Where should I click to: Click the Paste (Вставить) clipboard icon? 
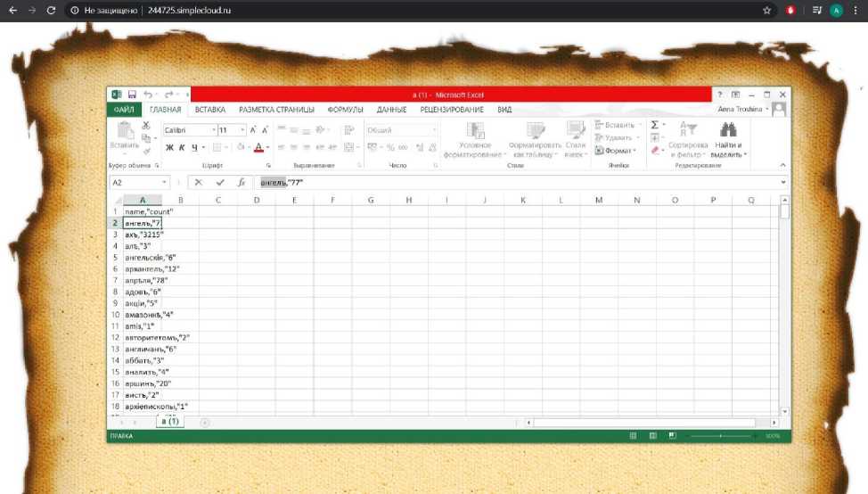pyautogui.click(x=125, y=131)
